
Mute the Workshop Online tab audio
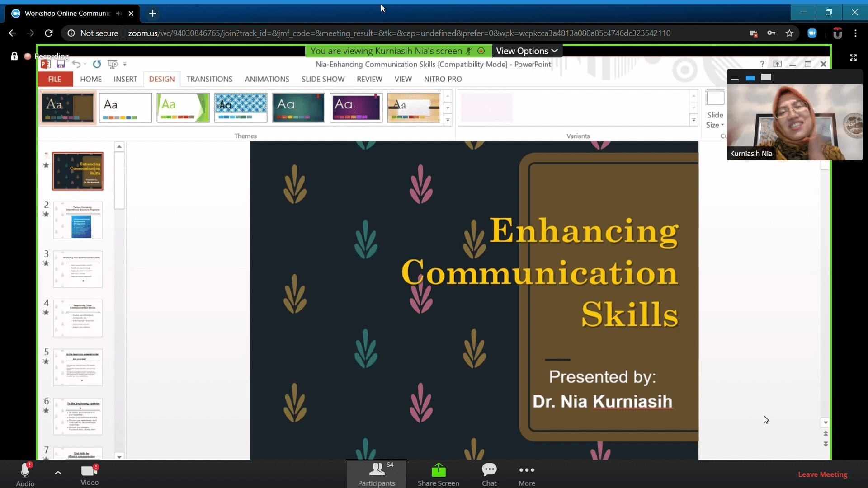tap(118, 14)
